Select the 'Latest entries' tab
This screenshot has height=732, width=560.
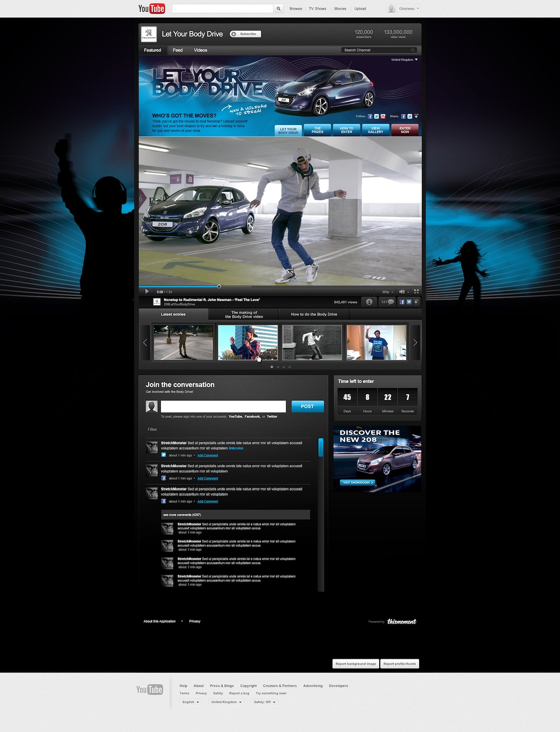173,314
